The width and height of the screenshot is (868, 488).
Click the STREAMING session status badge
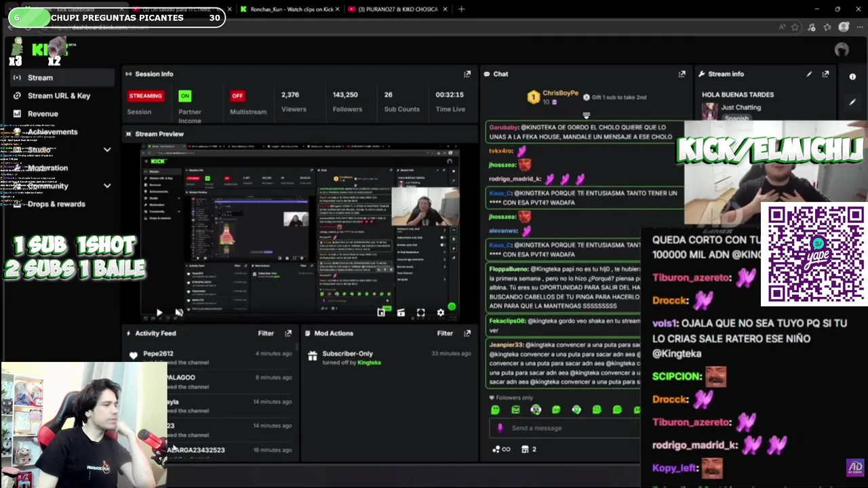point(145,96)
